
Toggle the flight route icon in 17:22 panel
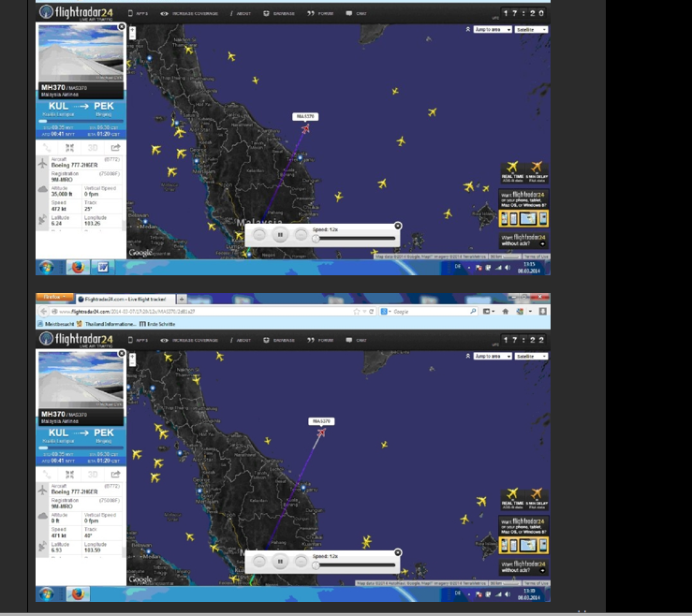47,475
